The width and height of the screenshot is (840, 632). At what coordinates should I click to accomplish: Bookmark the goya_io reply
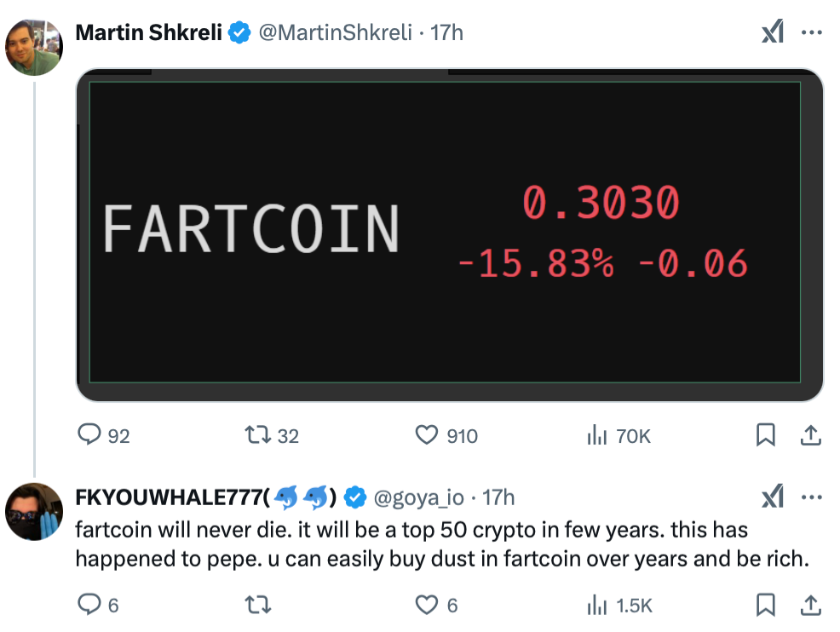pyautogui.click(x=766, y=605)
